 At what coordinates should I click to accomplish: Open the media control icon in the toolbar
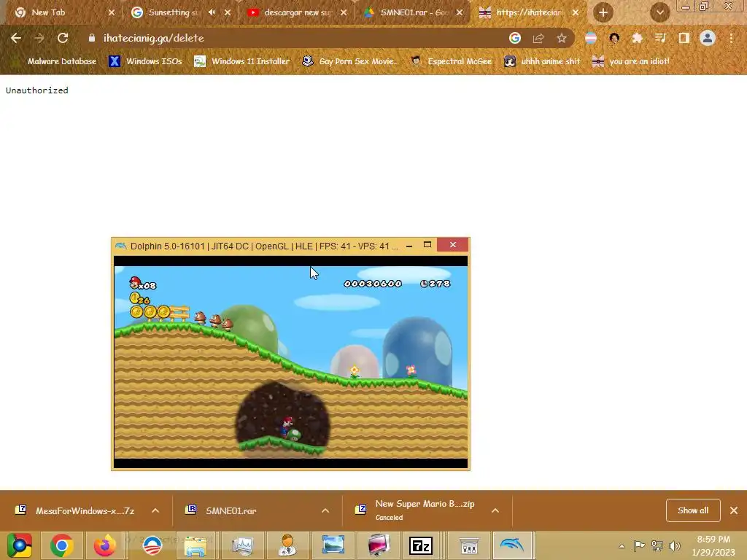(x=660, y=38)
